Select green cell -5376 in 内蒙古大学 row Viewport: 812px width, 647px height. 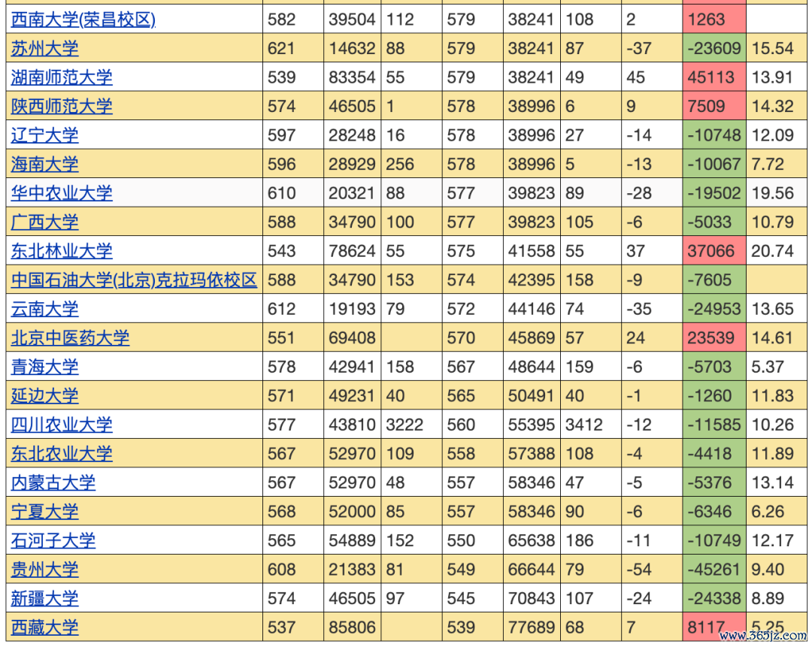[x=714, y=483]
